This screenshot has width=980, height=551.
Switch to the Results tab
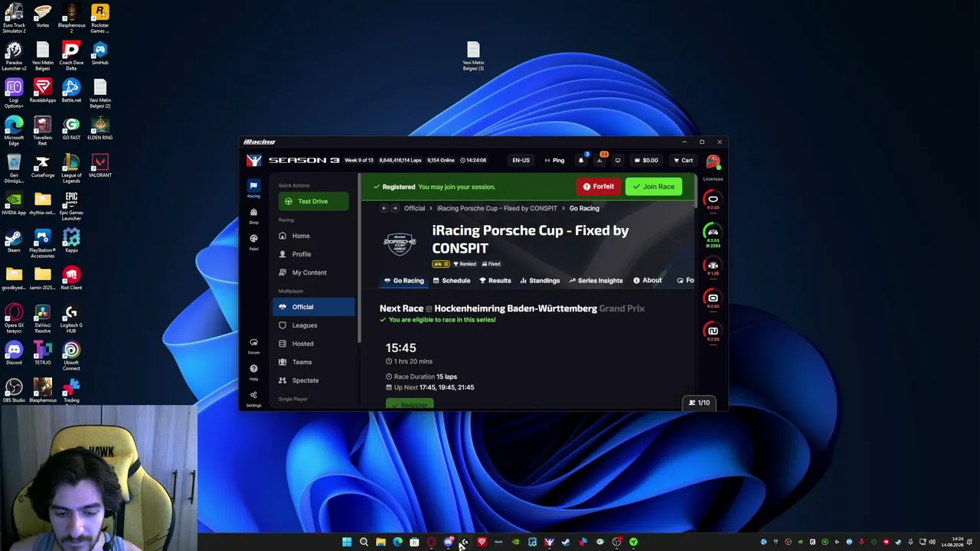(x=495, y=281)
